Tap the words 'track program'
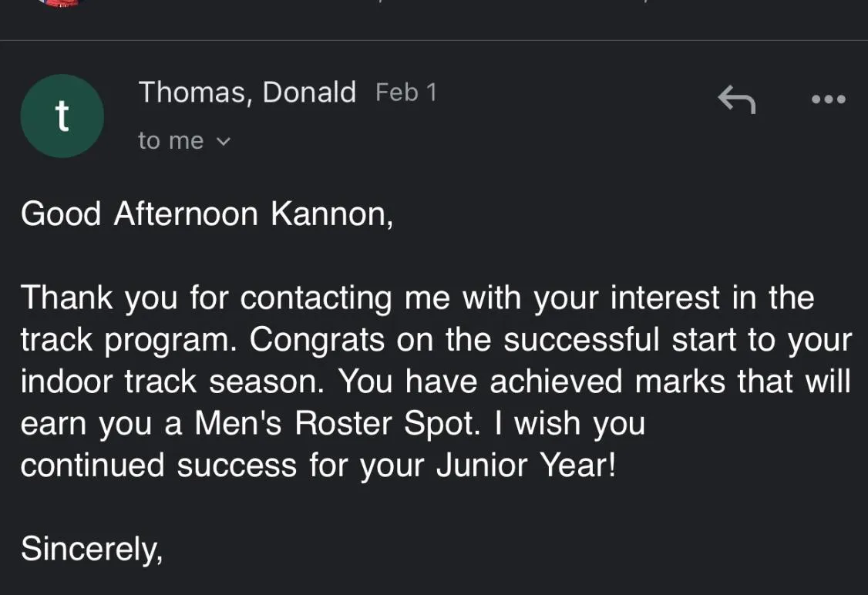 pos(129,340)
